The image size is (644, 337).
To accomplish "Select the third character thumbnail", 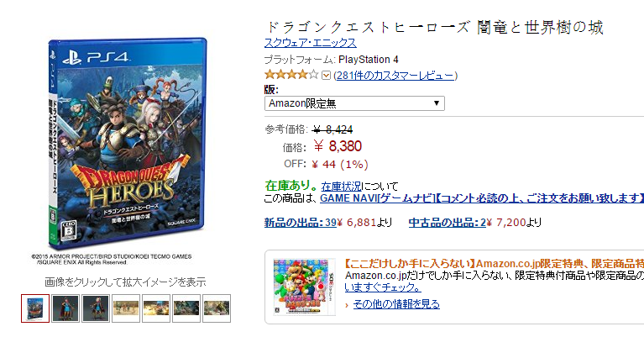I will [96, 308].
